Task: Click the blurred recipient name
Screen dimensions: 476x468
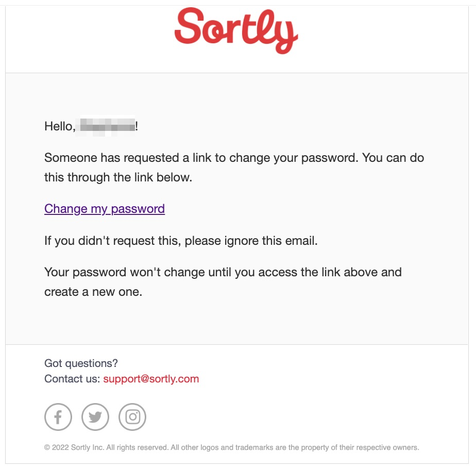Action: (x=105, y=126)
